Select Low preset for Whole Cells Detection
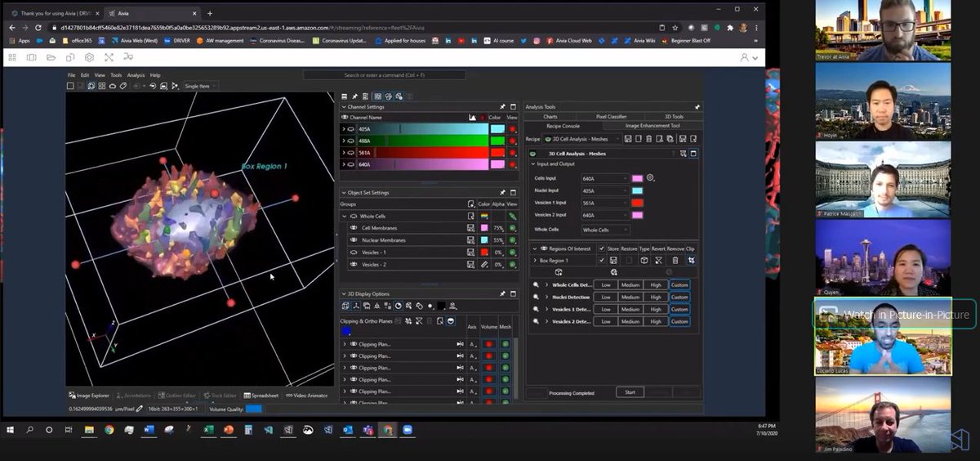The image size is (980, 461). 605,284
